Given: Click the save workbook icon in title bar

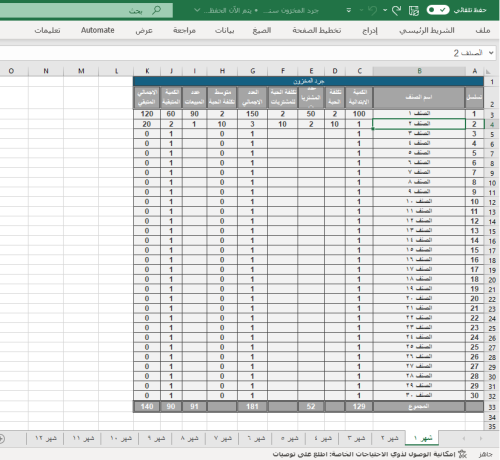Looking at the screenshot, I should [414, 11].
